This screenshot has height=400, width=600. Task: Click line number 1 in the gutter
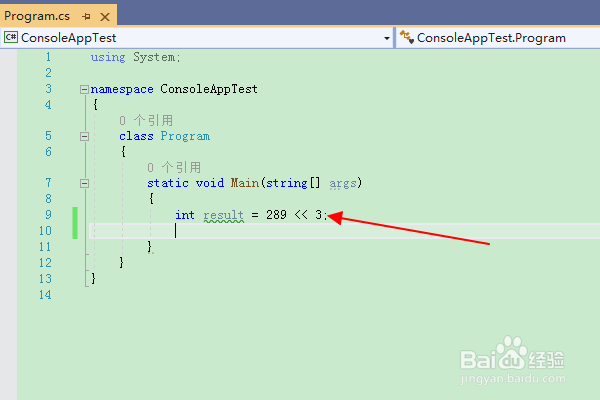tap(48, 57)
